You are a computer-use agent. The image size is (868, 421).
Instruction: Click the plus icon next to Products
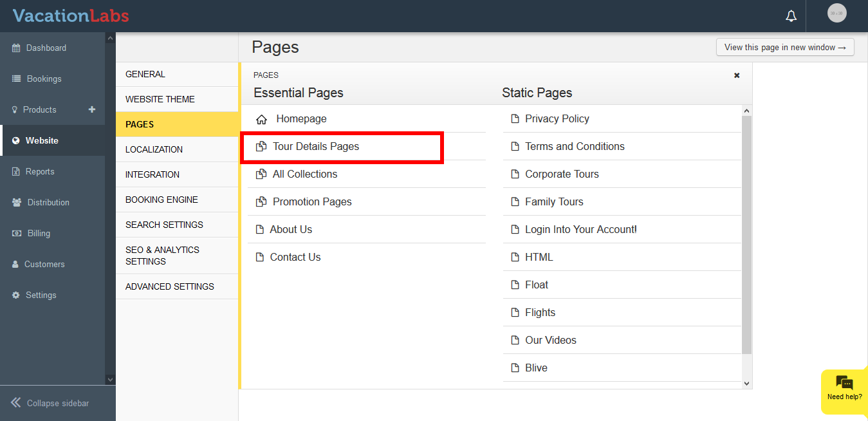(92, 109)
